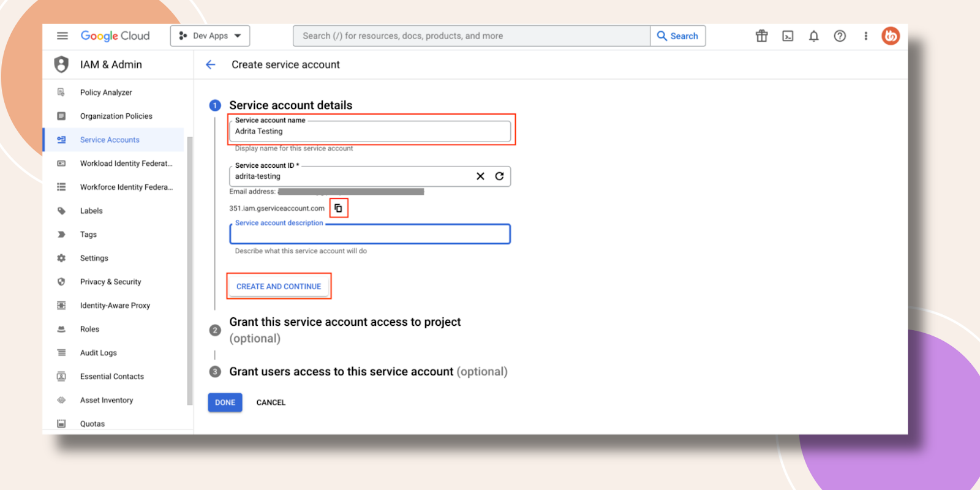This screenshot has width=980, height=490.
Task: Expand Grant this service account access step
Action: (345, 330)
